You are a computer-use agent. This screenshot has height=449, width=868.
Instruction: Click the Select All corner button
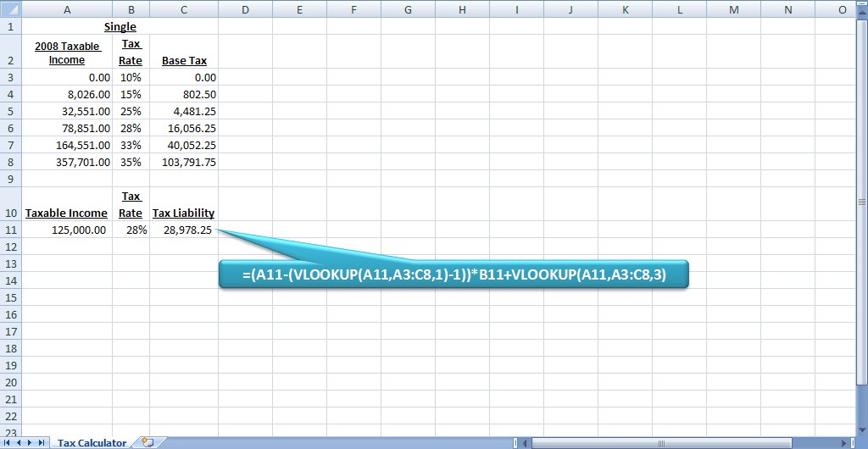[10, 9]
